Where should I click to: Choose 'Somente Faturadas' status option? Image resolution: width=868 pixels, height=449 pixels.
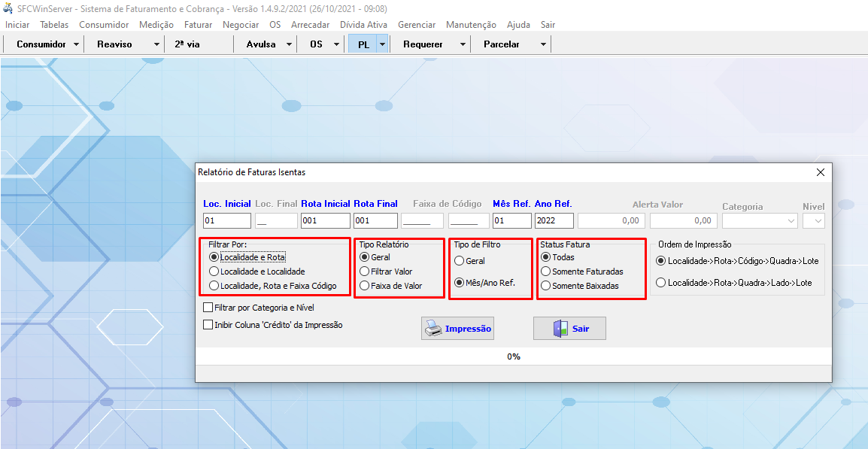tap(546, 272)
